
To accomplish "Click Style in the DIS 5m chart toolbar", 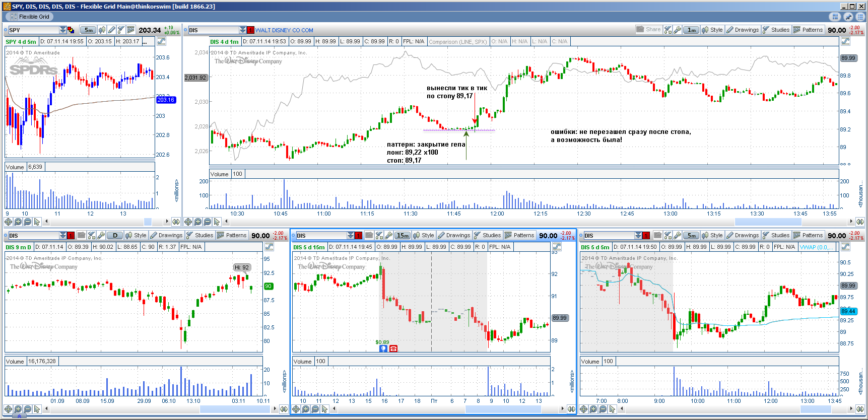I will 712,235.
